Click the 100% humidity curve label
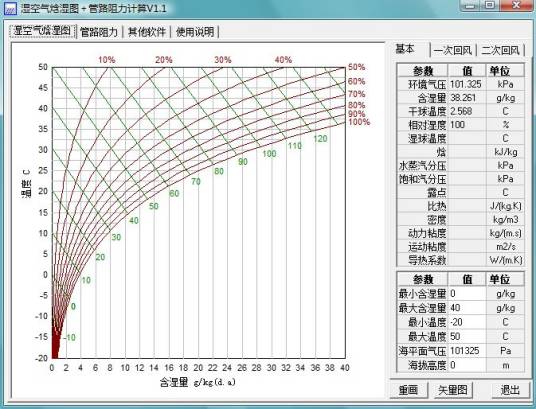 click(359, 122)
